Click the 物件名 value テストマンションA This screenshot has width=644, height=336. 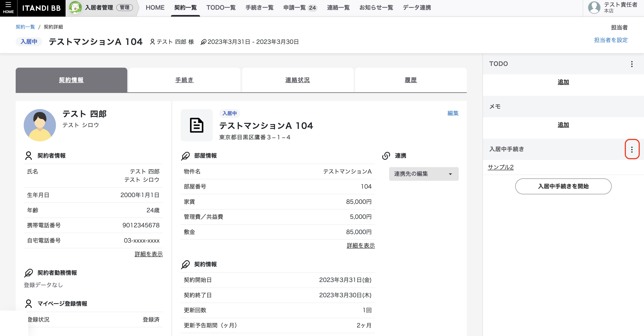point(347,172)
